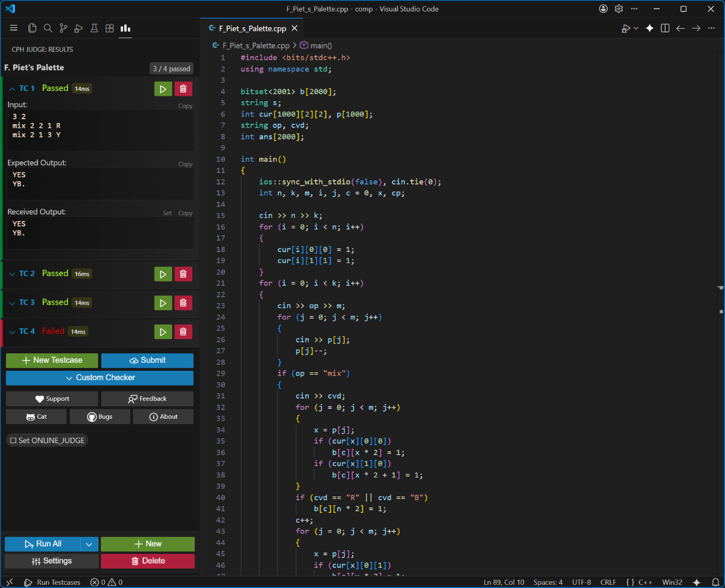Run testcase TC 2 with its play button
Screen dimensions: 725x588
[x=163, y=274]
